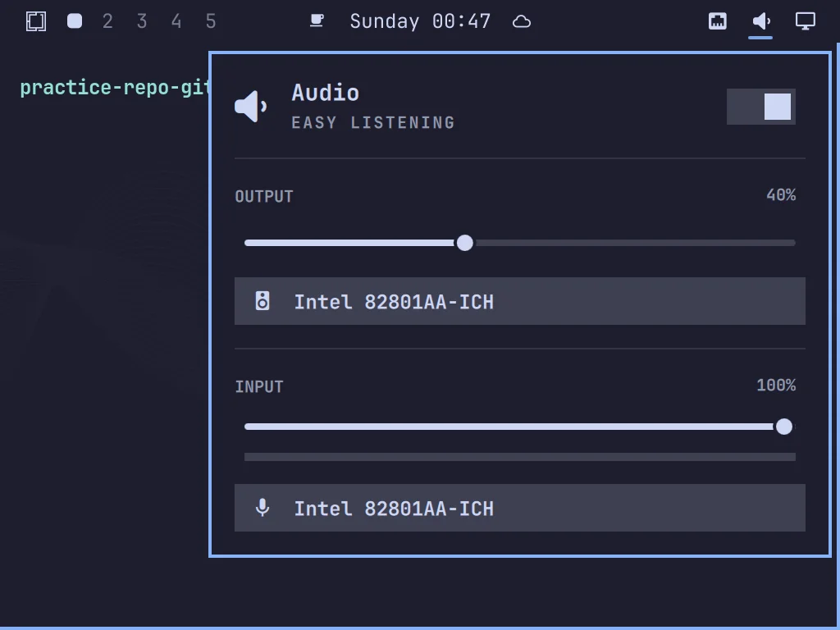Toggle the Audio master switch
840x630 pixels.
click(760, 107)
